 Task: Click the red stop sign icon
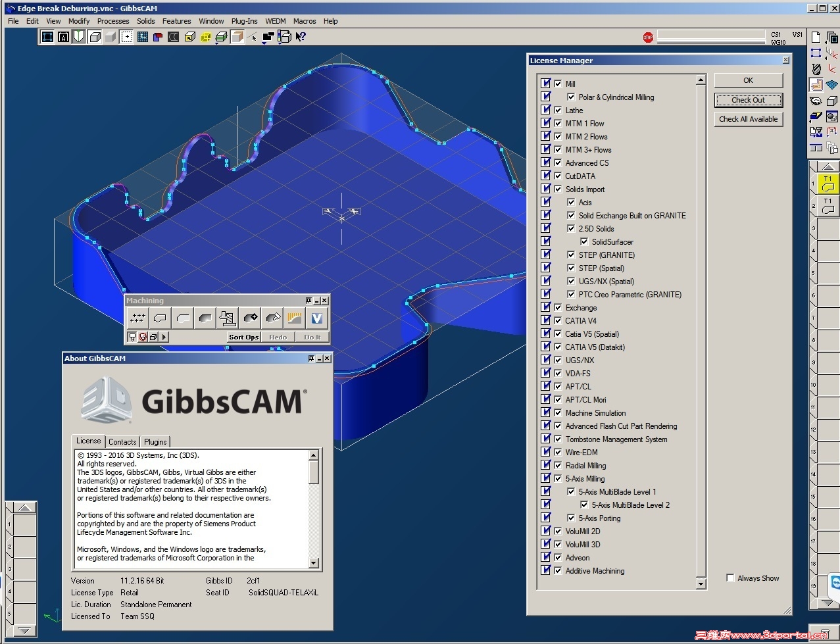tap(648, 37)
